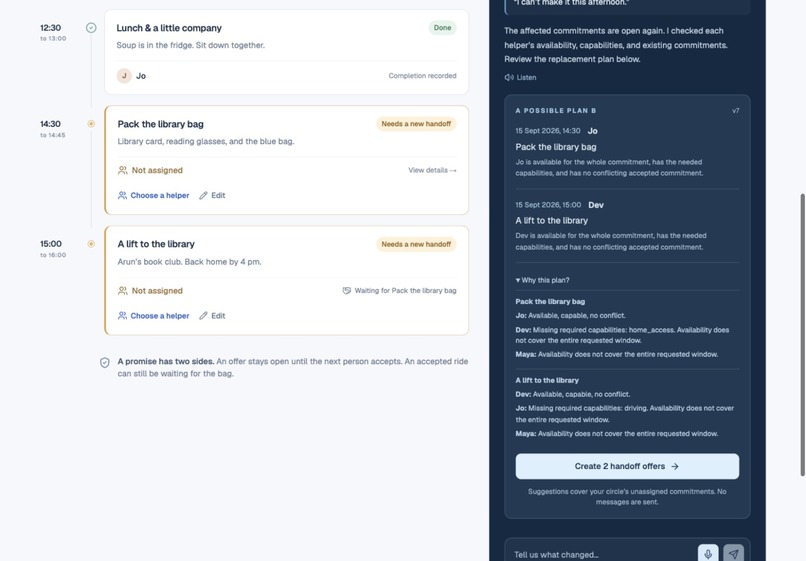Click the 12:30 time label
The width and height of the screenshot is (806, 561).
pos(50,28)
